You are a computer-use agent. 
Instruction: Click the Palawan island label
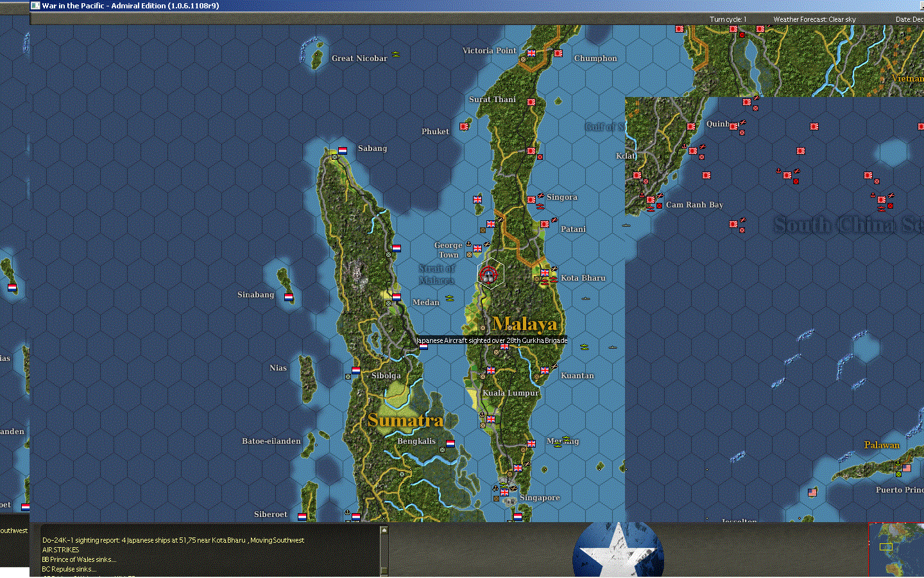click(882, 445)
